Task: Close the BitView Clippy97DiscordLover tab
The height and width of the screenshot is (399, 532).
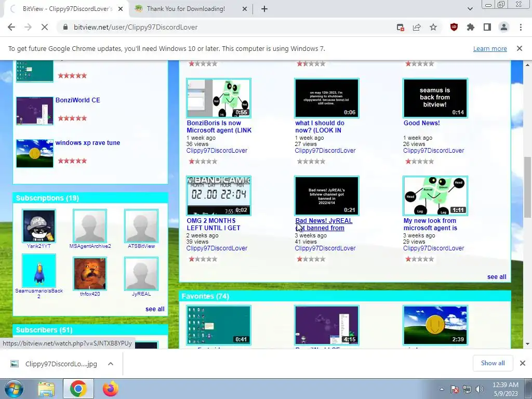Action: coord(121,9)
